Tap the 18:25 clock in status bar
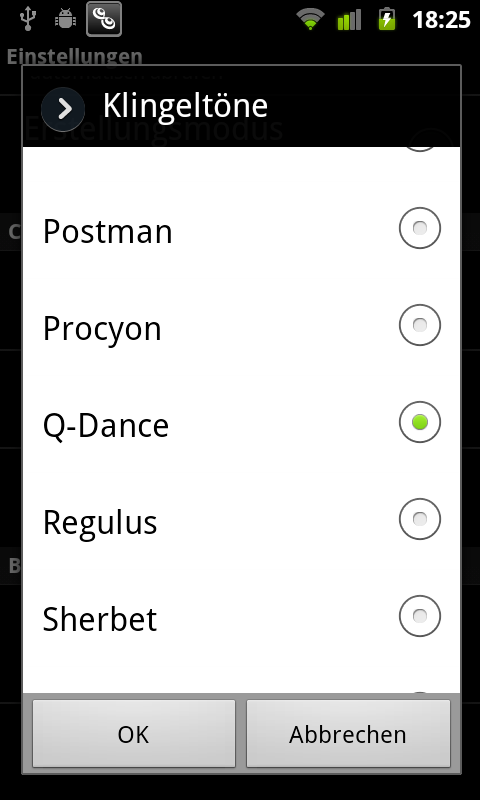This screenshot has width=480, height=800. (x=441, y=20)
